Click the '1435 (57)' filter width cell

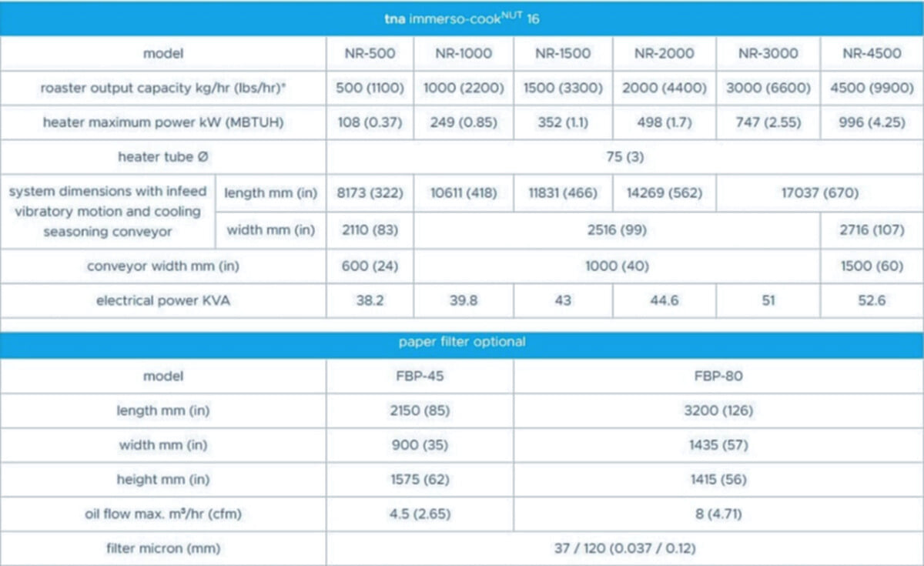pyautogui.click(x=718, y=445)
